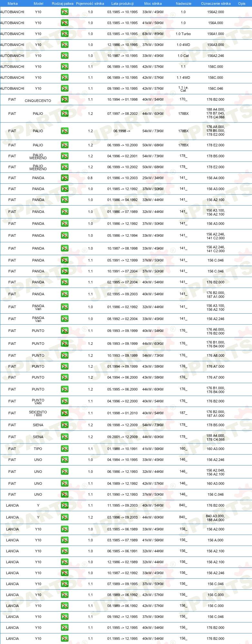Screen dimensions: 252x644
Task: Click the 1.1 i.e. Cat body cell
Action: (183, 89)
